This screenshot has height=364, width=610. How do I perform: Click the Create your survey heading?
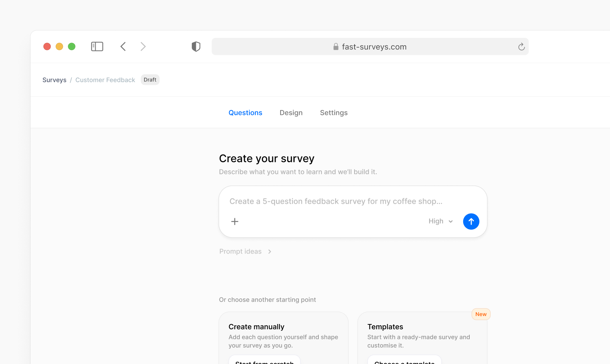coord(267,158)
